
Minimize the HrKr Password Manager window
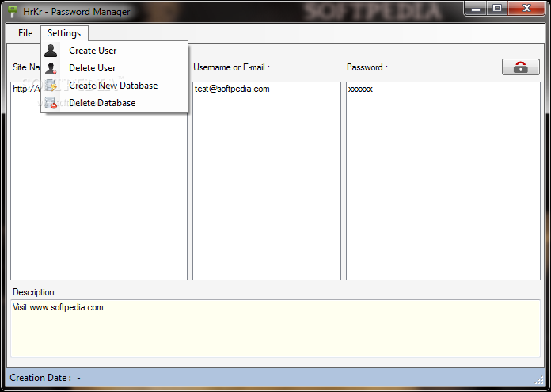pyautogui.click(x=476, y=9)
